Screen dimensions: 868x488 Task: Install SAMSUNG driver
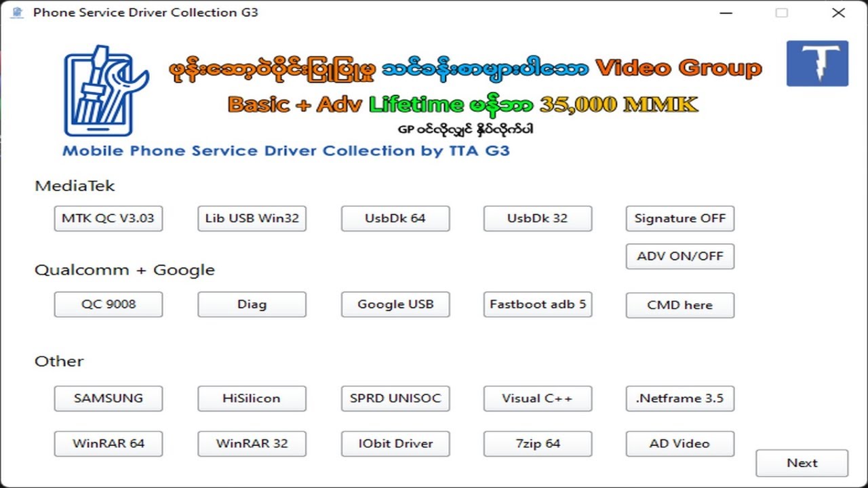point(108,398)
